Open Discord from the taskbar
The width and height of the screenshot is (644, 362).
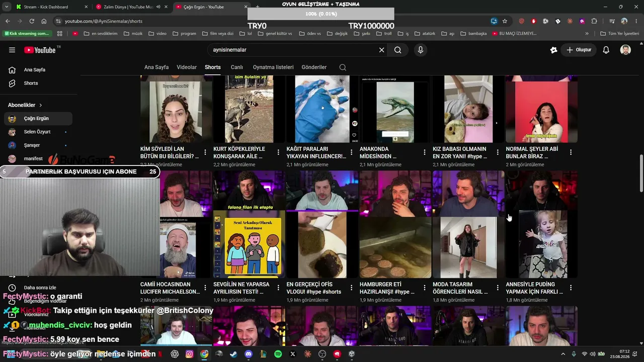click(x=249, y=354)
